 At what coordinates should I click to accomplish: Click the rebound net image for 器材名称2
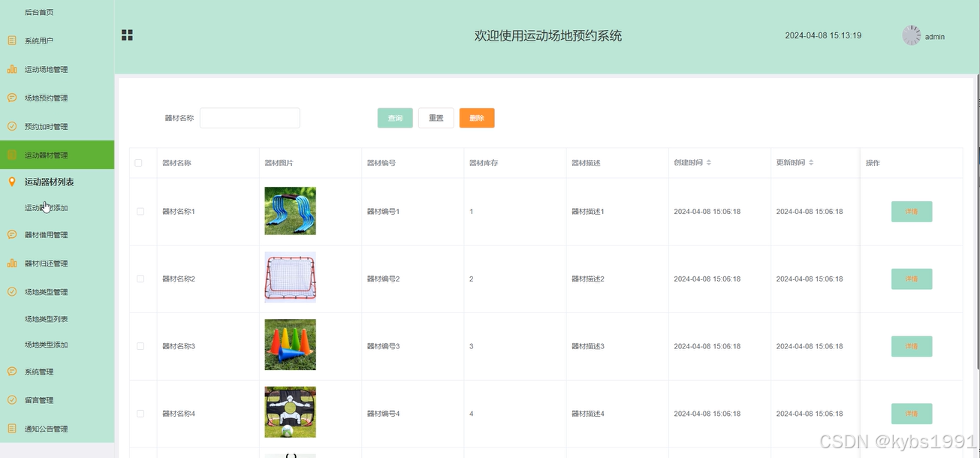click(x=291, y=277)
